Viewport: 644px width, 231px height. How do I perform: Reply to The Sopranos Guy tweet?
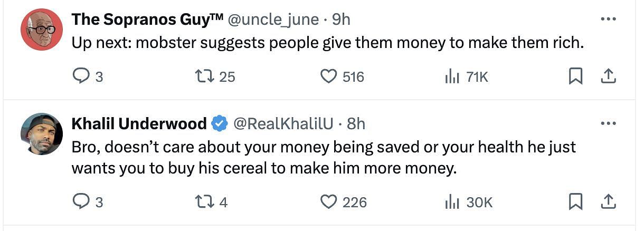(x=81, y=77)
